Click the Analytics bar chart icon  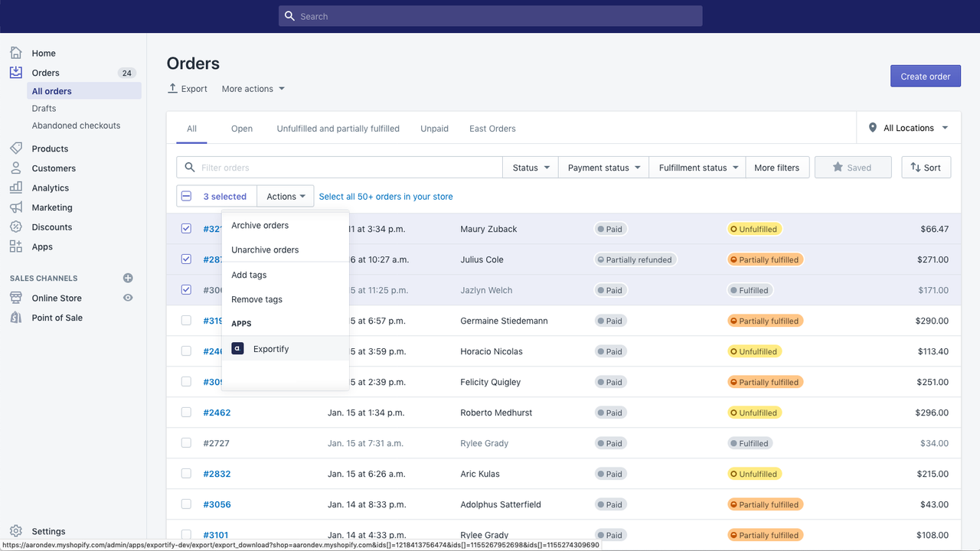pos(16,187)
